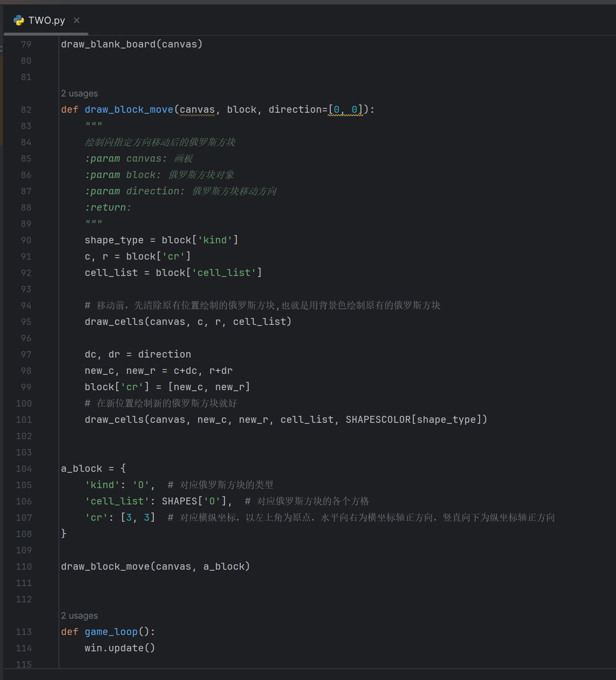Close the TWO.py tab
The height and width of the screenshot is (680, 616).
[77, 20]
